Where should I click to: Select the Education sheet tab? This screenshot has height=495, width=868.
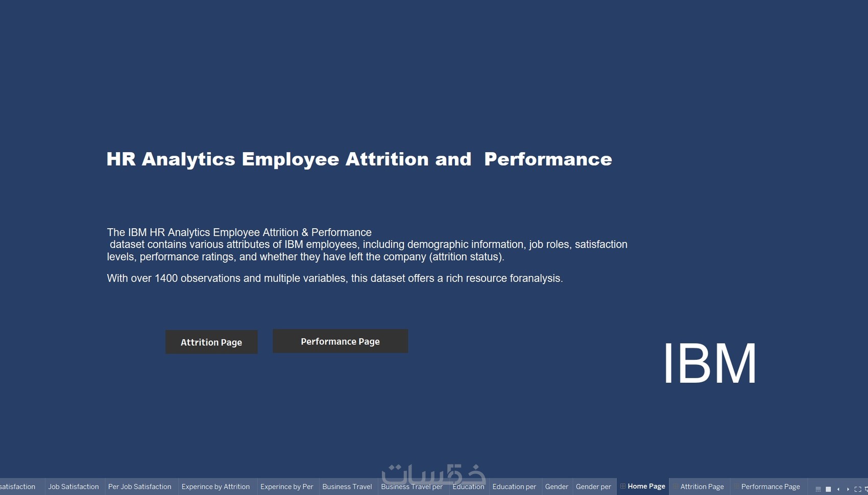click(x=468, y=487)
